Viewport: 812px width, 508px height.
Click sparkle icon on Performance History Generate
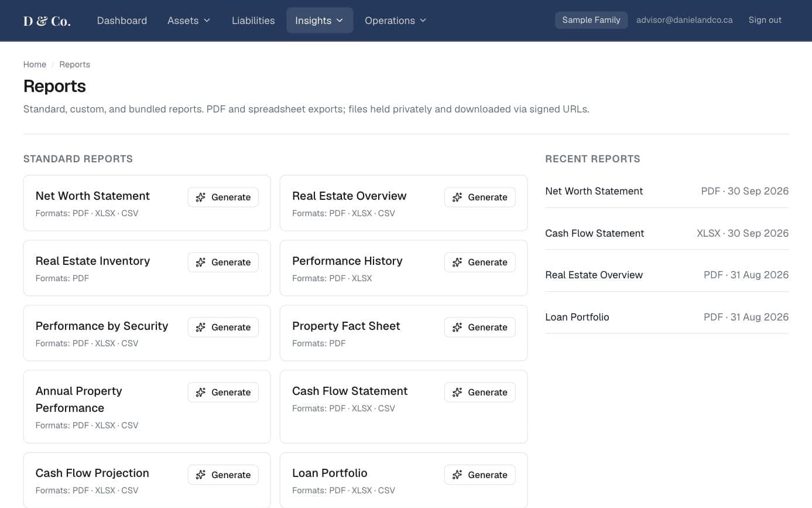(457, 262)
